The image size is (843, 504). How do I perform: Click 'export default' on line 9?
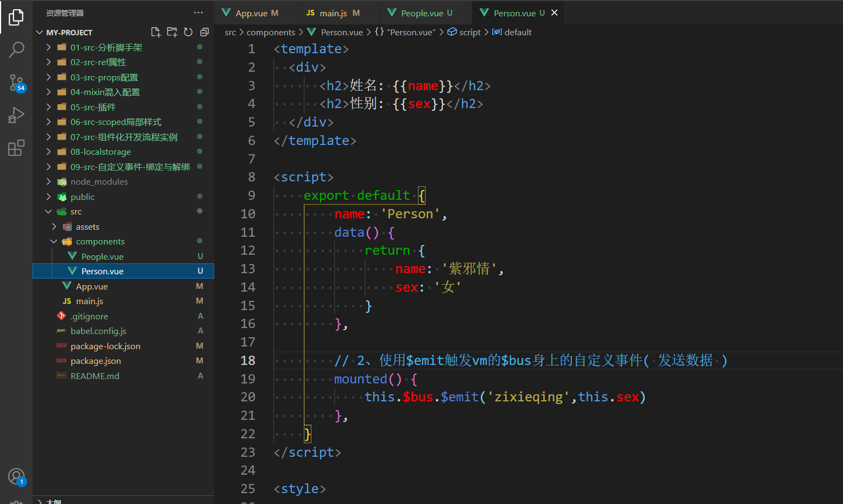357,195
